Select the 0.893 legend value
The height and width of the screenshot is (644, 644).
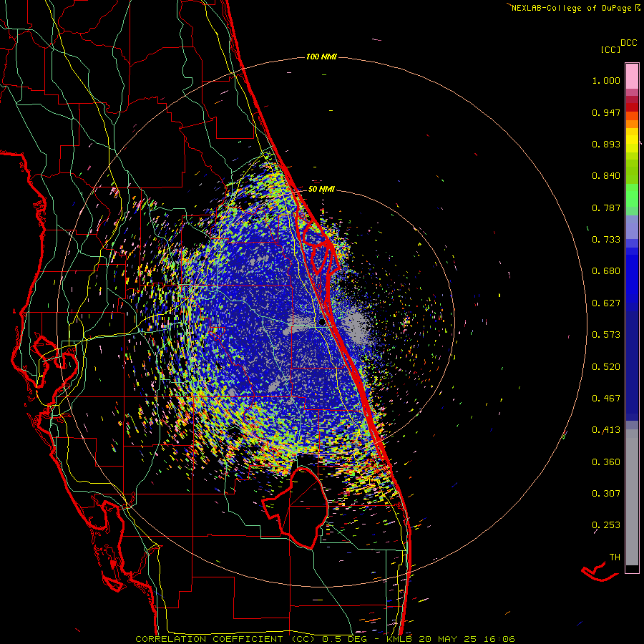(606, 144)
